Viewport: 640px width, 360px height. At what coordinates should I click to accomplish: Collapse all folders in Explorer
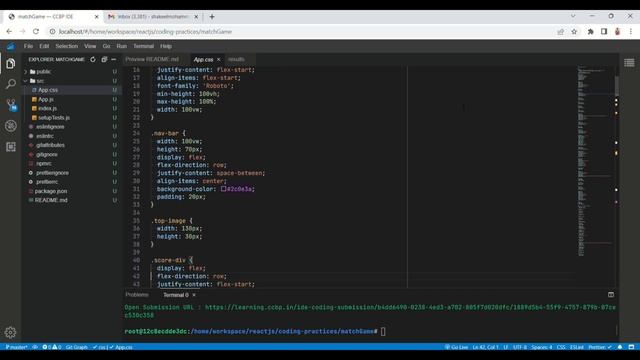click(x=104, y=60)
